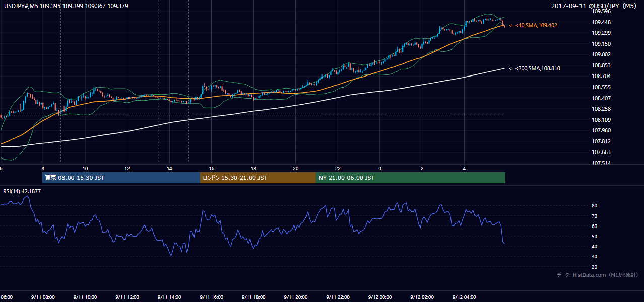Select the 40 SMA 109.402 label

tap(533, 25)
